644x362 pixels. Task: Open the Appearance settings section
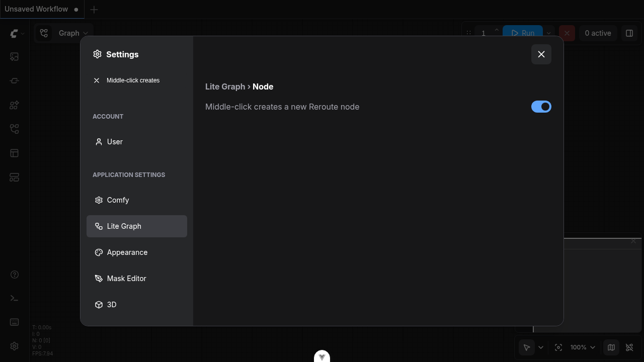coord(127,252)
